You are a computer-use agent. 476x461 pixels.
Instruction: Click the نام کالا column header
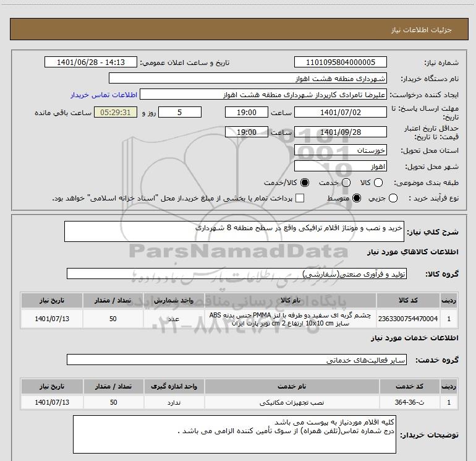[x=290, y=300]
